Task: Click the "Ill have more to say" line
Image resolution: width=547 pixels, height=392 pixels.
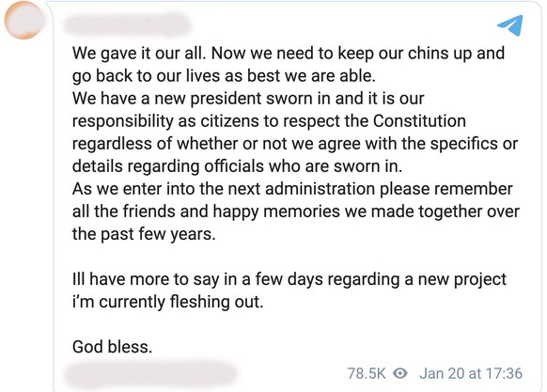Action: click(x=289, y=279)
